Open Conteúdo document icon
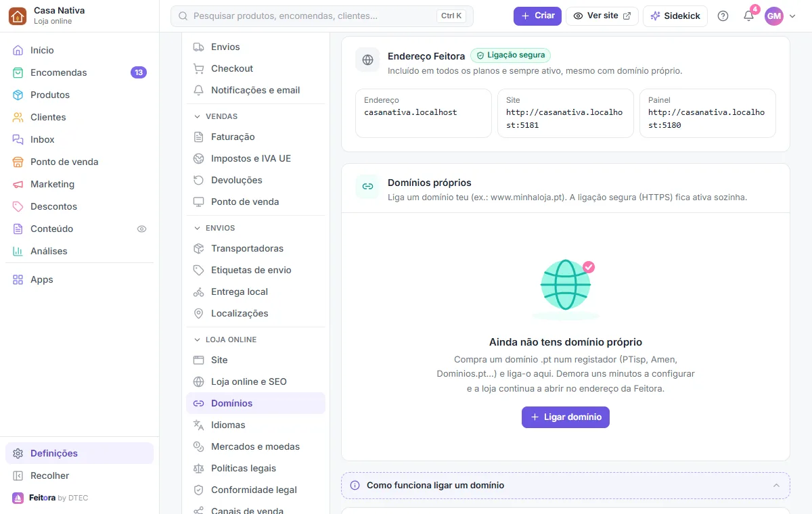Image resolution: width=812 pixels, height=514 pixels. point(18,229)
